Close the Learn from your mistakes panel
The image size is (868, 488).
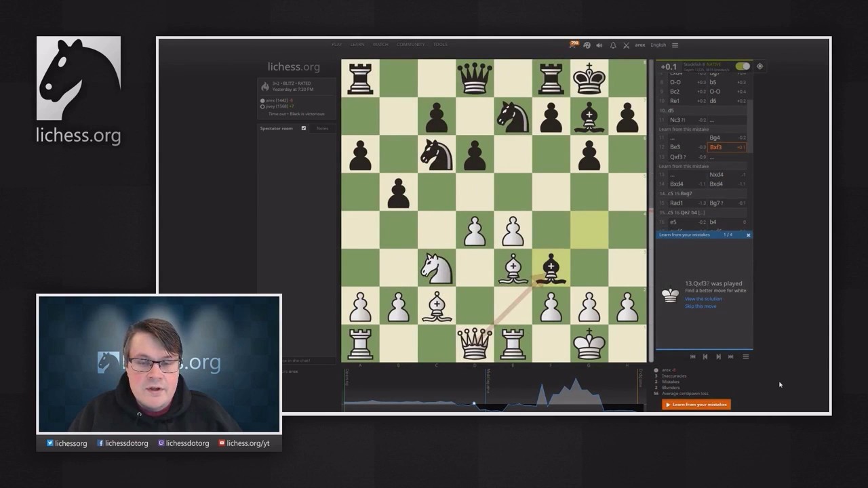pos(748,235)
